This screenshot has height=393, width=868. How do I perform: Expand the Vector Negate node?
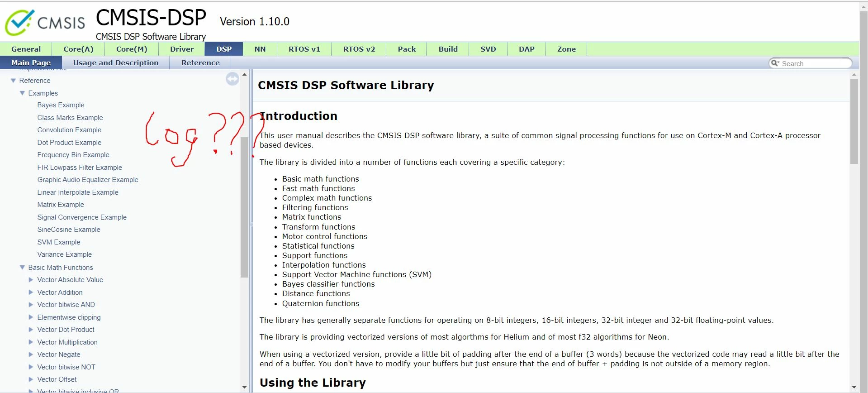coord(31,355)
